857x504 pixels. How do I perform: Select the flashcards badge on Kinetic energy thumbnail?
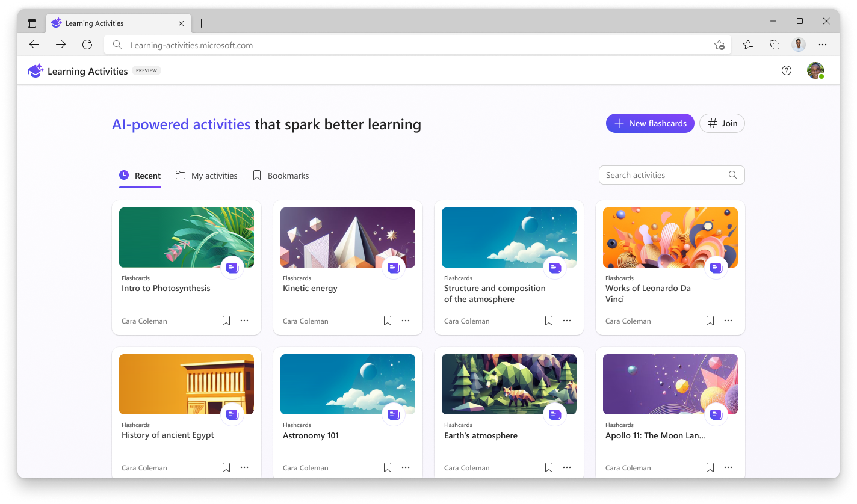[x=394, y=268]
